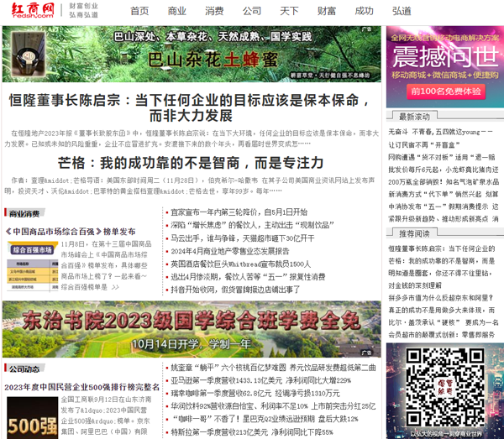
Task: Open 新消费方式“代下单”悄然兴起 item
Action: click(444, 194)
